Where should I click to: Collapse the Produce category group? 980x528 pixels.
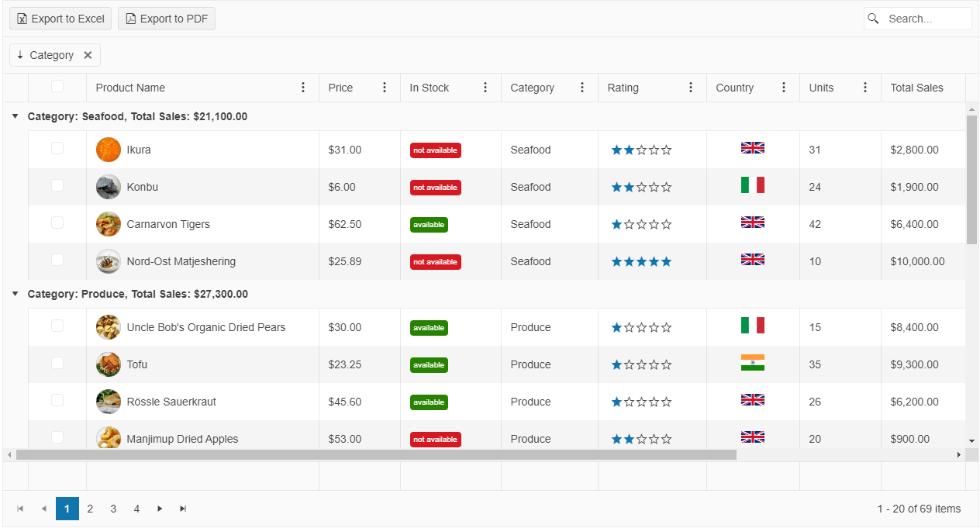coord(16,294)
